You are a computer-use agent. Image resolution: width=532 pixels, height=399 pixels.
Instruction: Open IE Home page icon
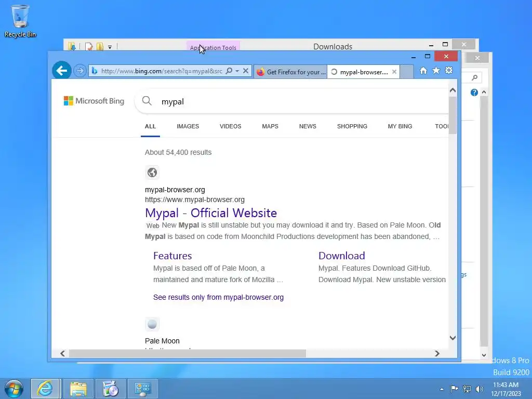point(423,71)
